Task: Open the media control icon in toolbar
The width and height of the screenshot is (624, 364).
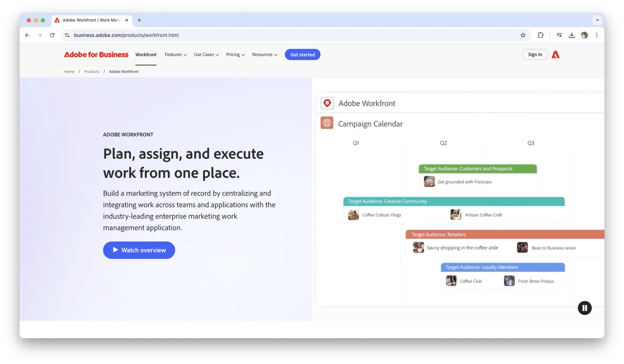Action: (559, 35)
